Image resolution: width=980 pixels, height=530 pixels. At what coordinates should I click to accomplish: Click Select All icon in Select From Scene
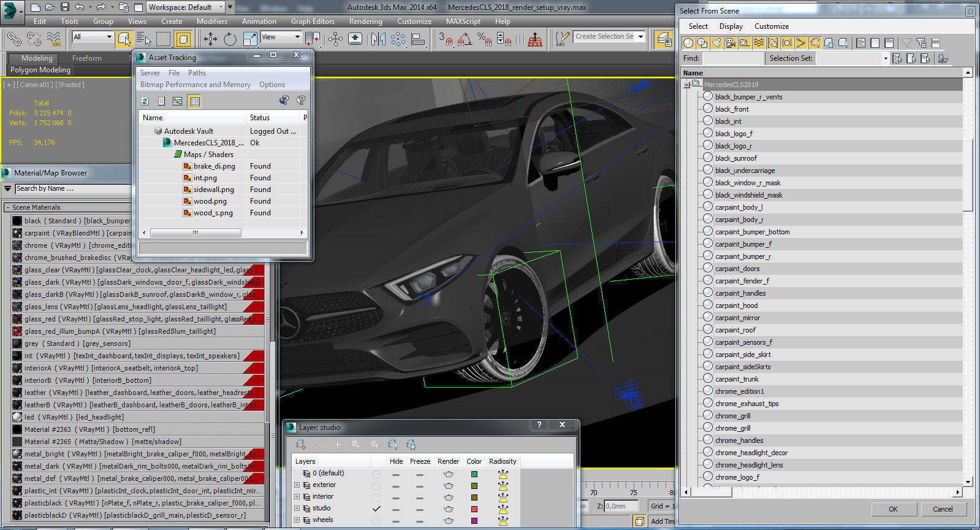(861, 43)
